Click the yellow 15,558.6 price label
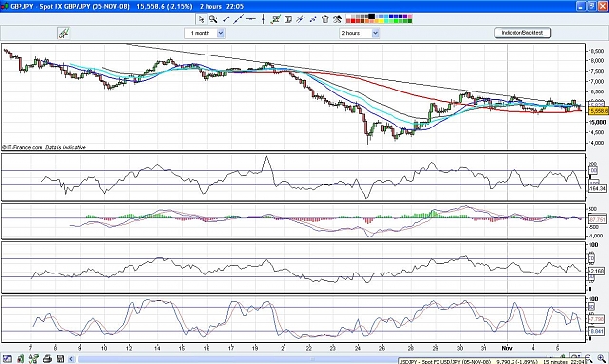 597,111
